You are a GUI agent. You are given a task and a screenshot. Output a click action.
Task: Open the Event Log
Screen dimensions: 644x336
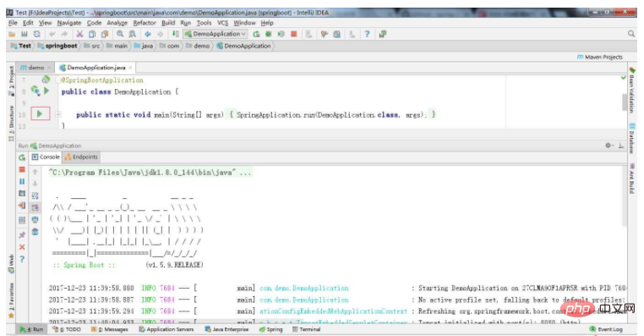click(x=607, y=329)
